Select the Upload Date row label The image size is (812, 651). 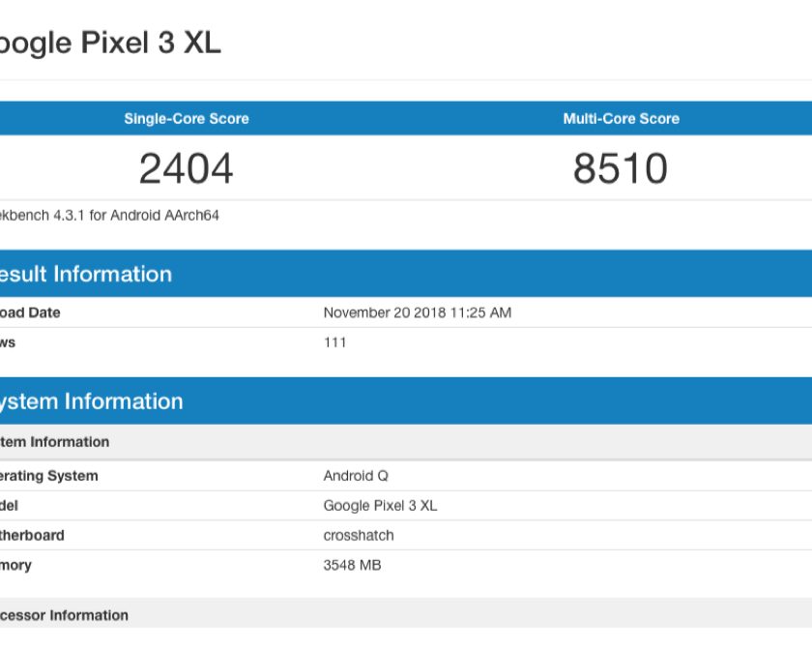tap(30, 312)
